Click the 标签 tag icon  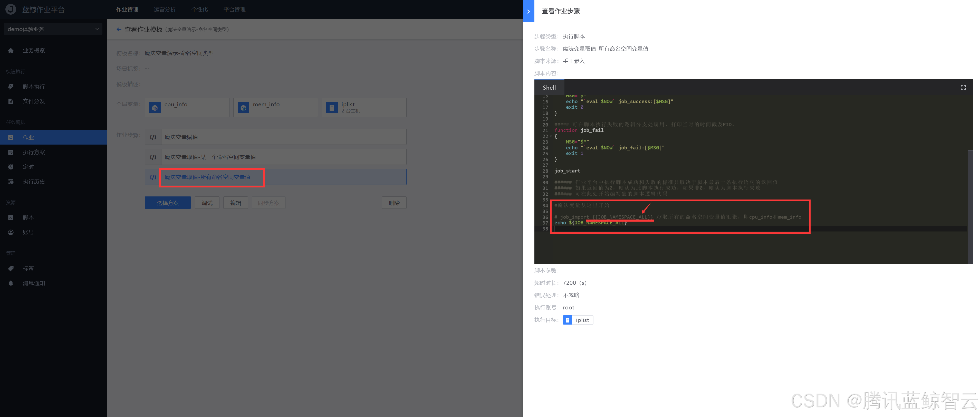(x=11, y=268)
